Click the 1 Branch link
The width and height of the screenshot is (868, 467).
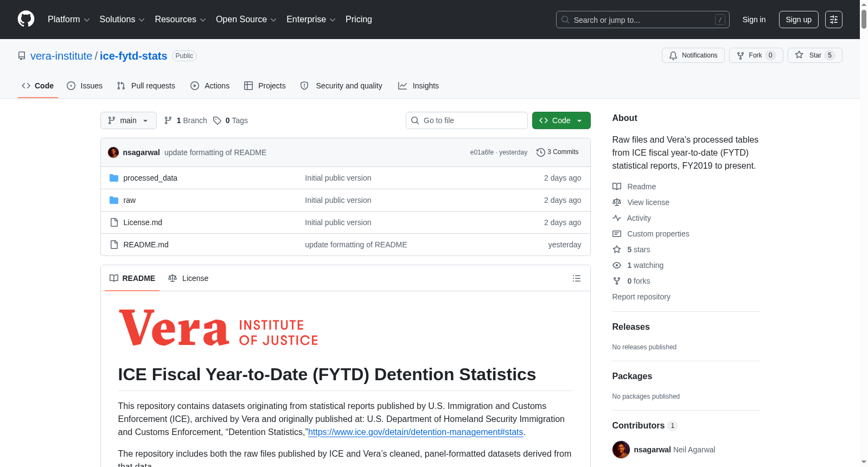click(186, 120)
